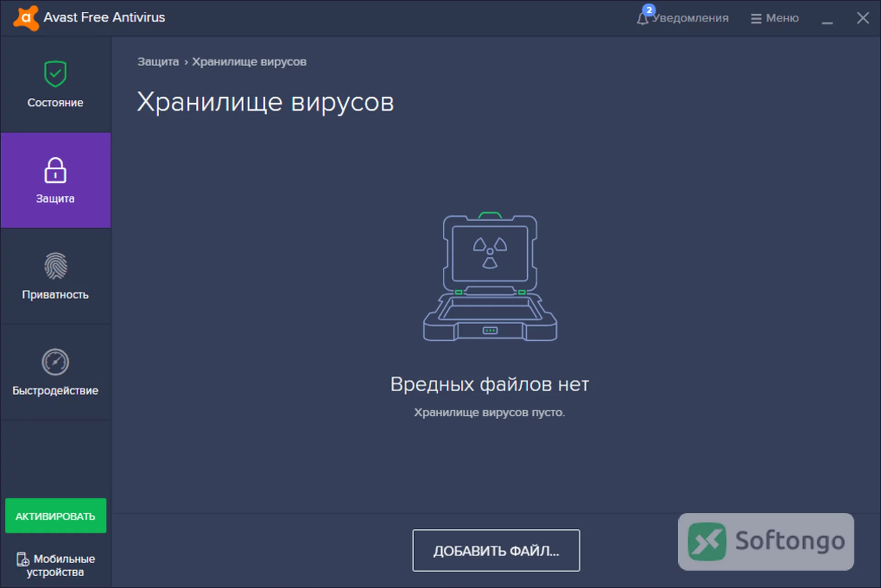Click the notification count badge
Viewport: 881px width, 588px height.
649,10
